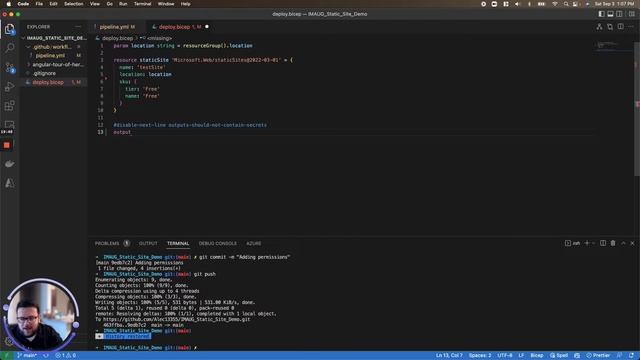
Task: Open the Edit menu
Action: click(53, 4)
